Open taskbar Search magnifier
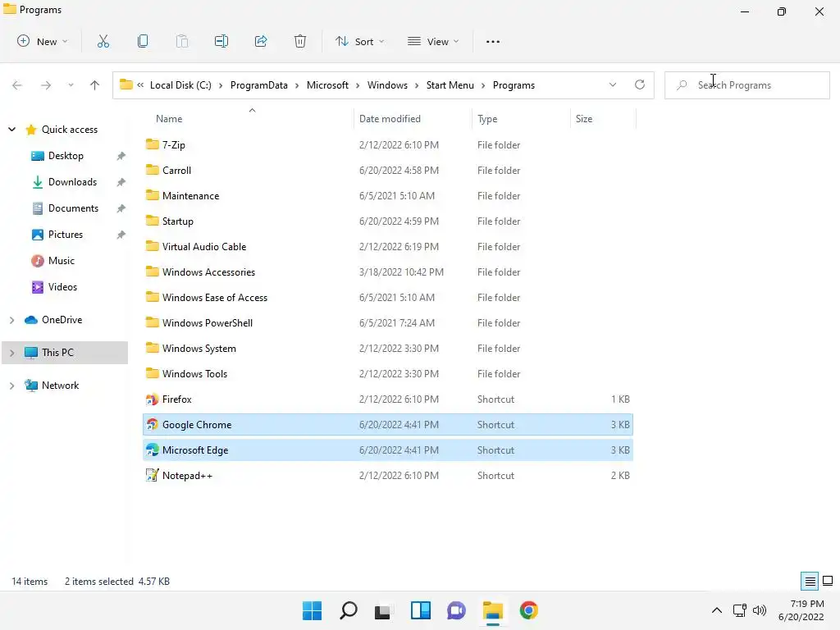The height and width of the screenshot is (630, 840). pyautogui.click(x=348, y=610)
